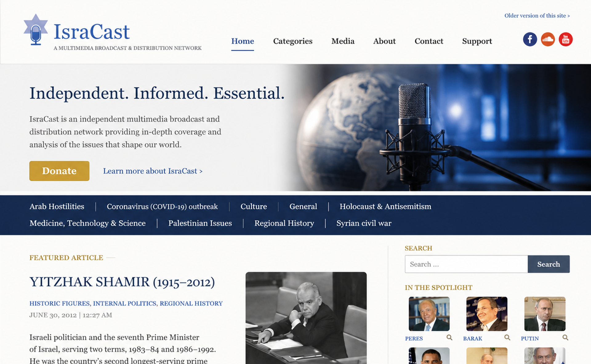Open the Categories menu item

[x=293, y=41]
